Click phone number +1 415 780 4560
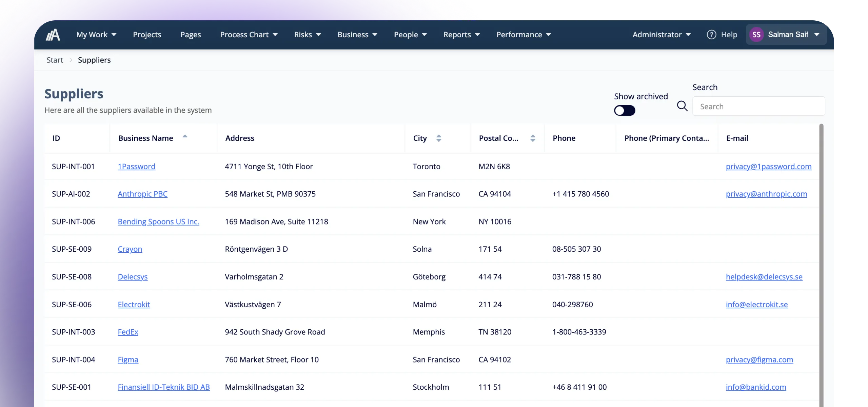Viewport: 868px width, 407px height. [x=580, y=194]
